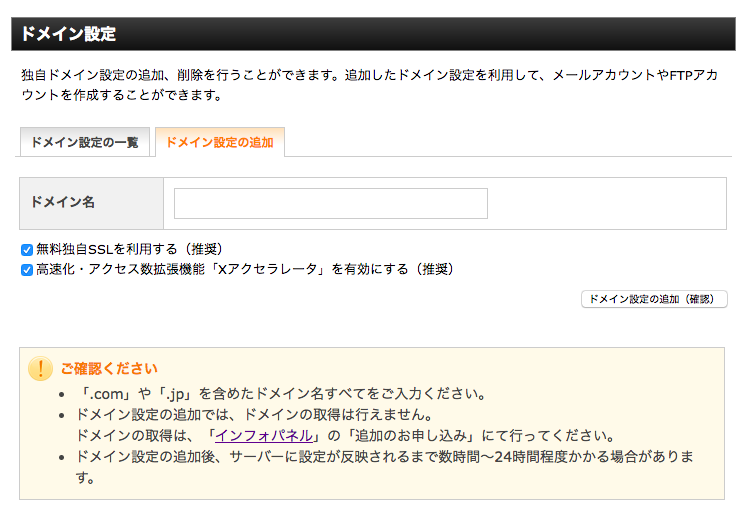Click the 数時間〜24時間程度 bullet note
Viewport: 750px width, 516px height.
coord(385,467)
